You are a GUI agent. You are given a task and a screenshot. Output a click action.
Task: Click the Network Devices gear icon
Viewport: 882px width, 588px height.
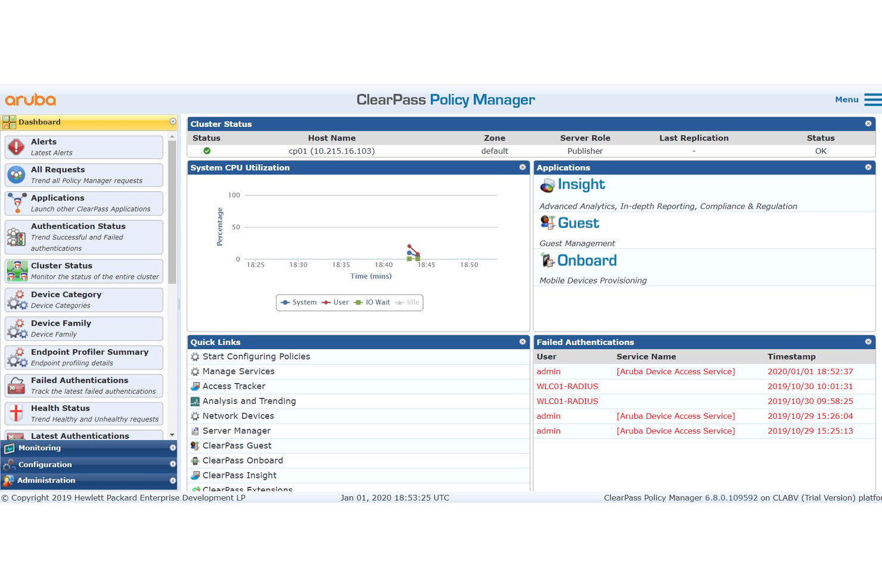click(x=195, y=416)
